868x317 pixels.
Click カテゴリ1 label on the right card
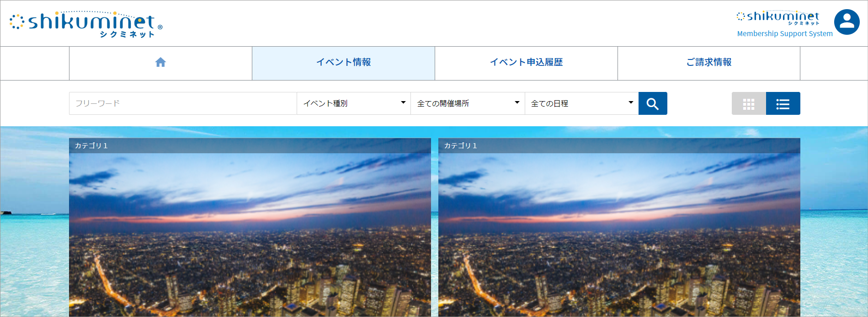(460, 146)
